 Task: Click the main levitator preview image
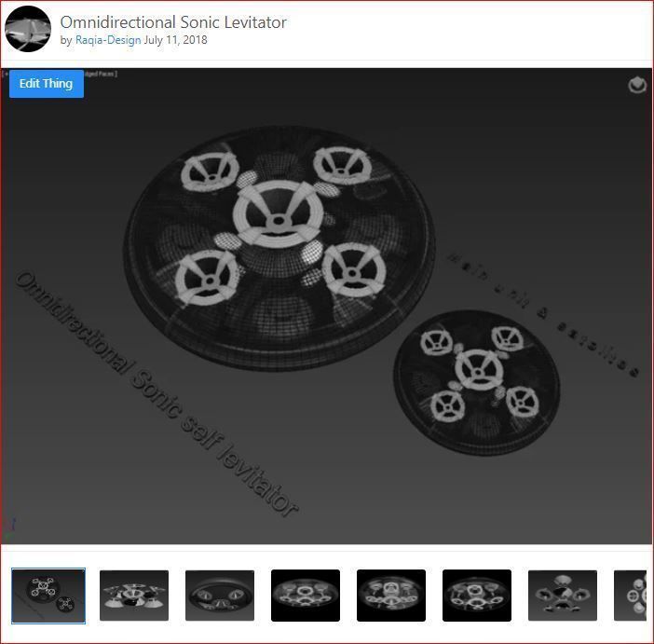[327, 306]
